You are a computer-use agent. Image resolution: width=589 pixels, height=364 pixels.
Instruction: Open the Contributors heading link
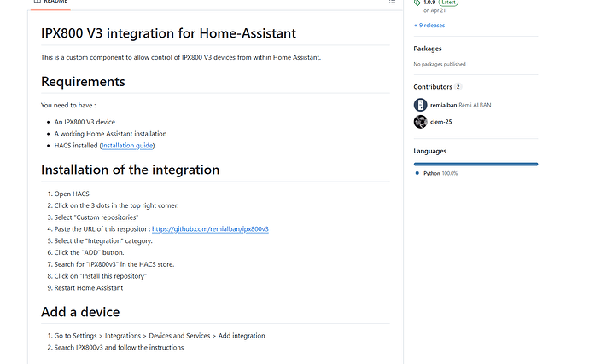433,87
